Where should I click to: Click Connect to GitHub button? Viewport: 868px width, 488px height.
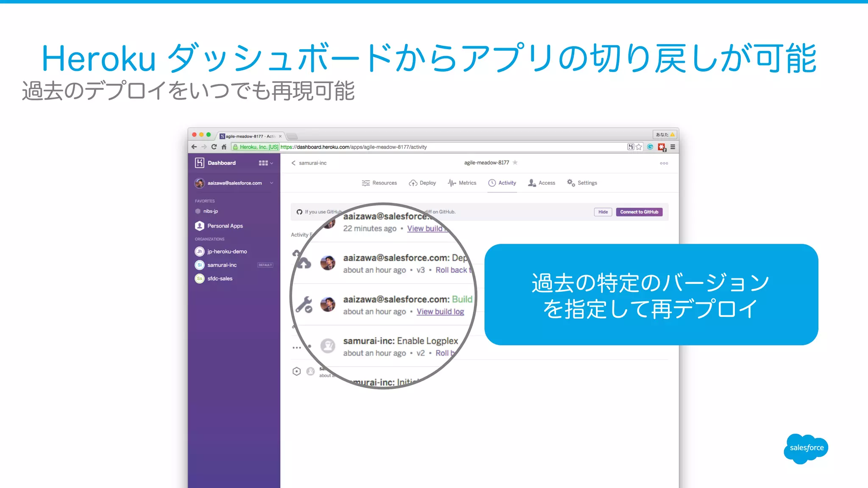tap(639, 212)
